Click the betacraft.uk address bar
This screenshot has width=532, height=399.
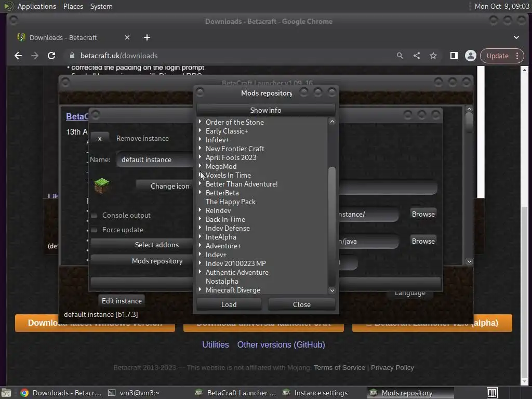231,56
